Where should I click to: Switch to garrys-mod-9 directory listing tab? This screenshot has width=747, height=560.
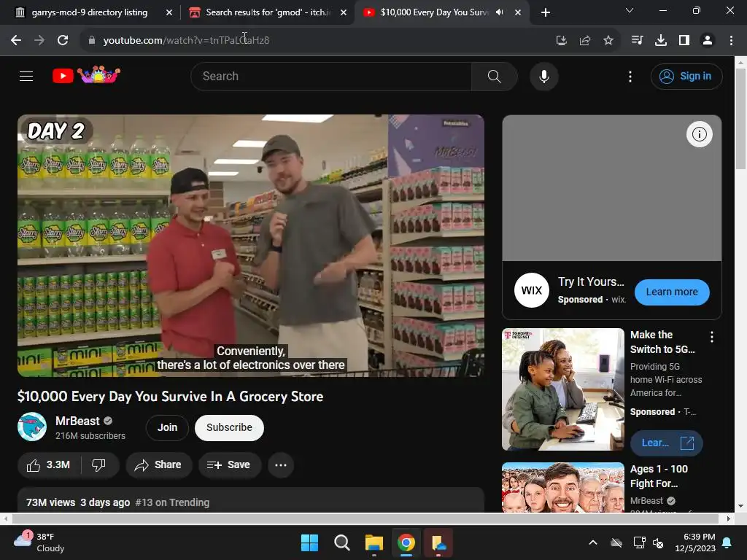click(x=90, y=12)
